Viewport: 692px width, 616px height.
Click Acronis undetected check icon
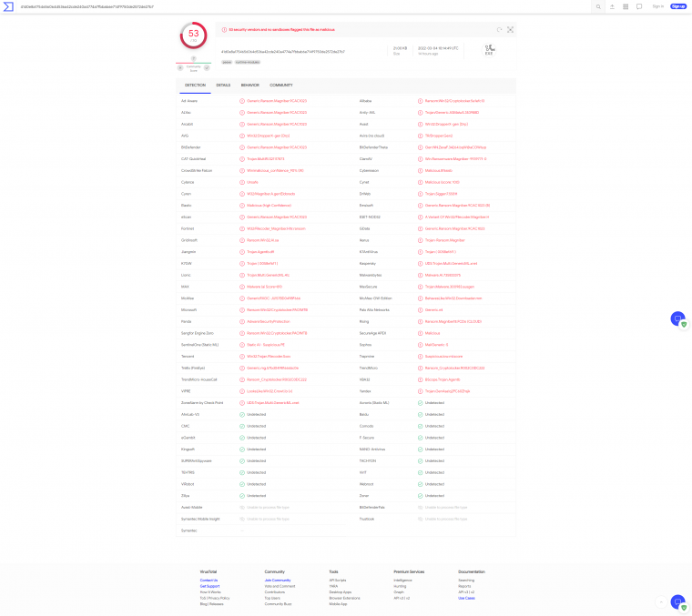click(x=420, y=403)
